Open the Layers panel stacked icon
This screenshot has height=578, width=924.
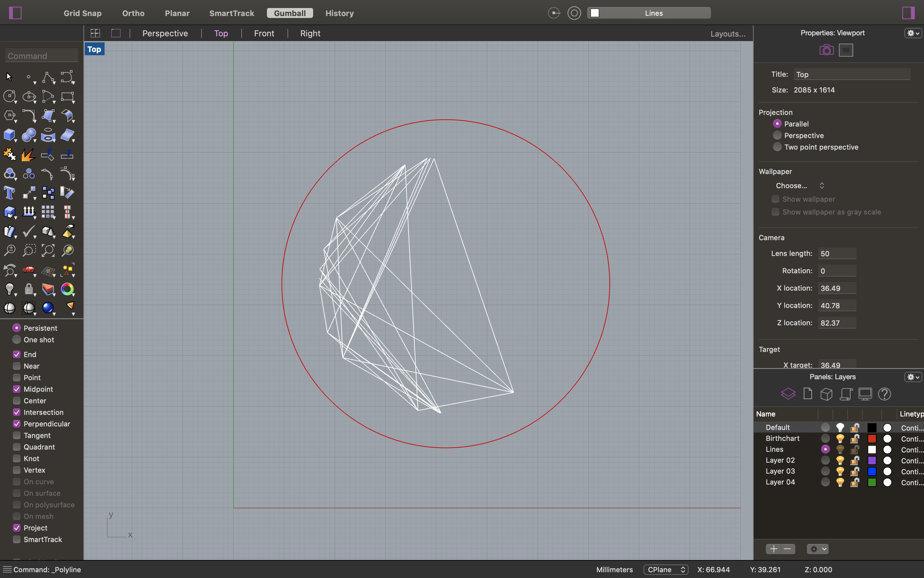tap(788, 394)
